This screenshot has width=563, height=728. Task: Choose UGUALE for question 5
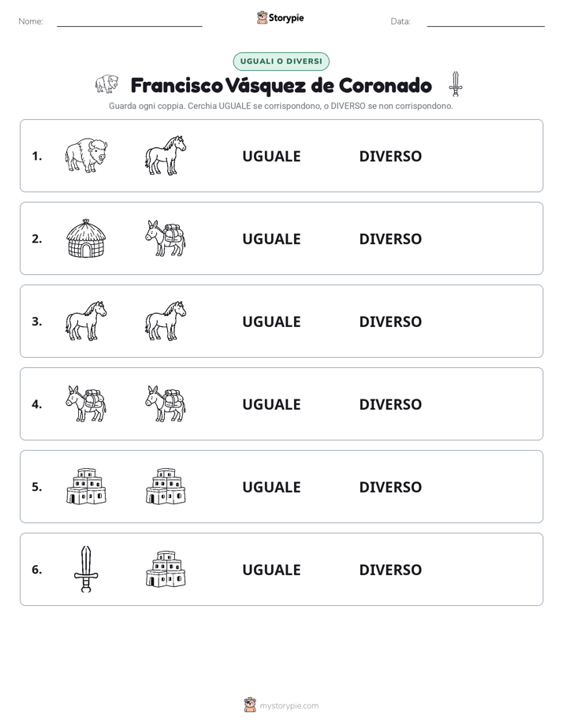coord(271,487)
